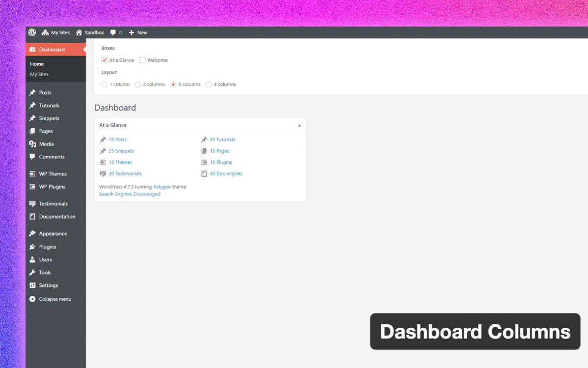Click the WP Themes sidebar icon
Screen dimensions: 588x368
tap(32, 174)
